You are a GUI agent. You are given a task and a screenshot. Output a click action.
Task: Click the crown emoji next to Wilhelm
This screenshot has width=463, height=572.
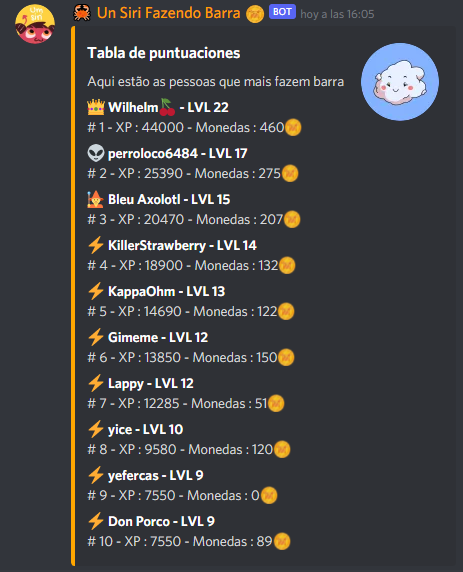click(96, 107)
